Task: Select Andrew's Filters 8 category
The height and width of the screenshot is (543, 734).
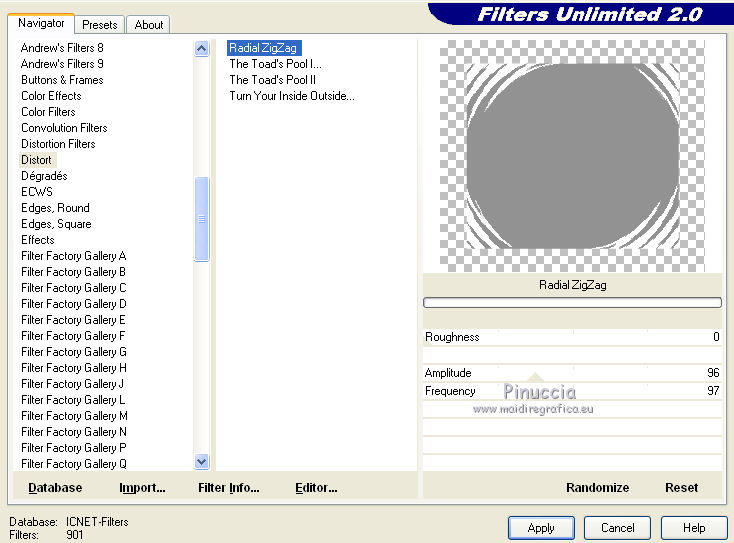Action: coord(62,48)
